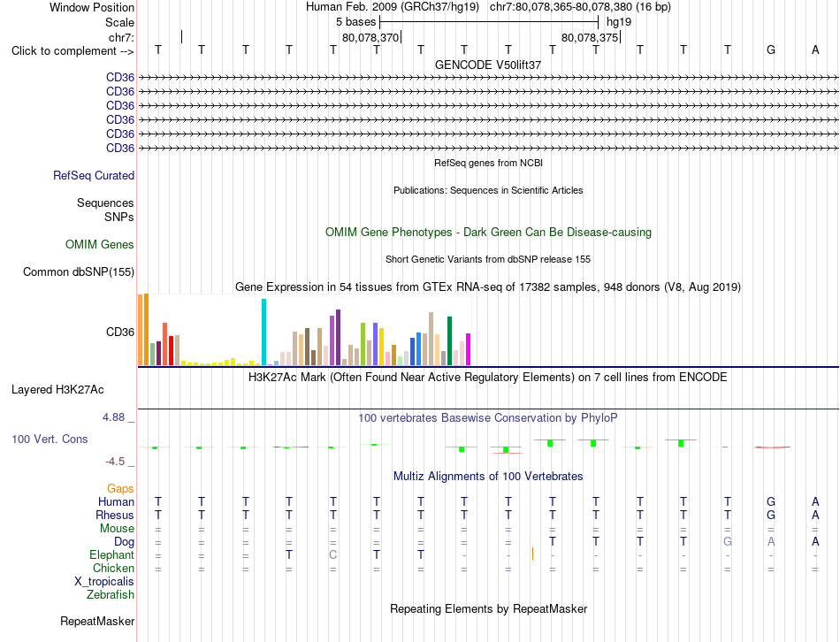Screen dimensions: 840x642
Task: Click the 'Click to complement -->' label
Action: 73,51
